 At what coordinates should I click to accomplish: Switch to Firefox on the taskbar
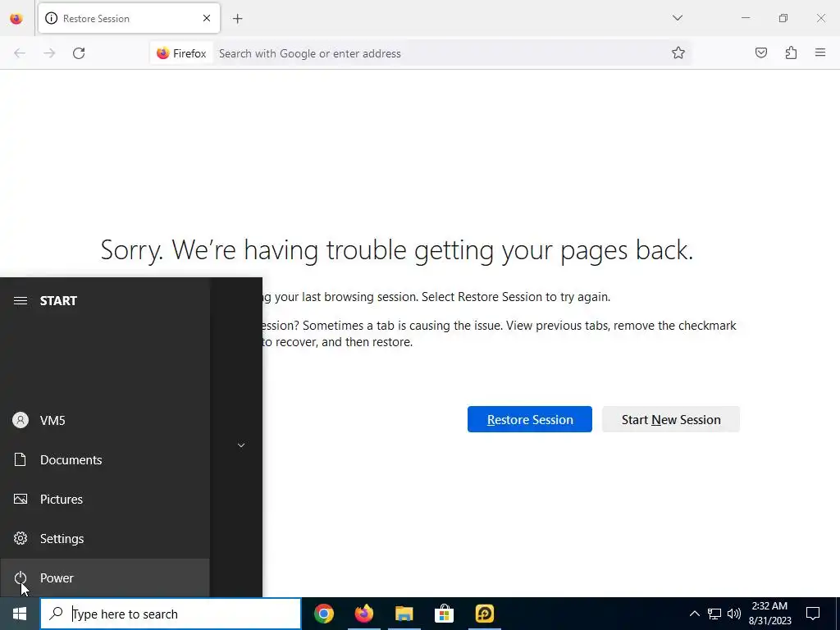pos(363,614)
